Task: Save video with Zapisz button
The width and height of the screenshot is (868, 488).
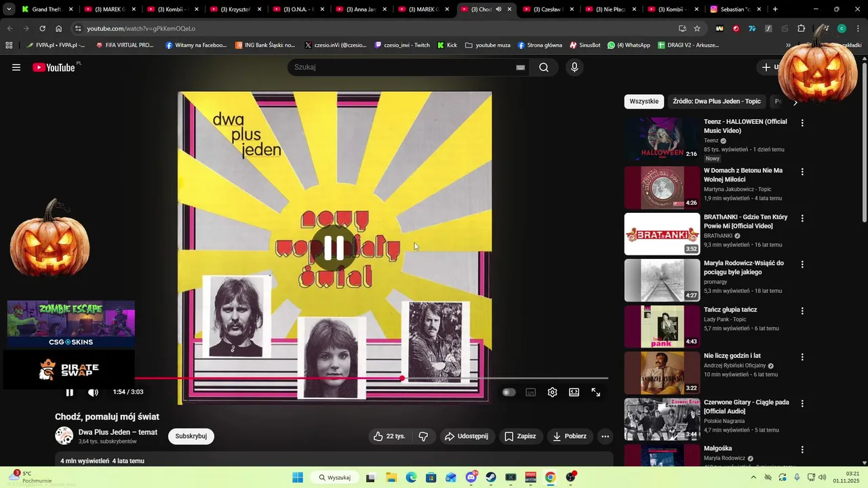Action: pos(520,436)
